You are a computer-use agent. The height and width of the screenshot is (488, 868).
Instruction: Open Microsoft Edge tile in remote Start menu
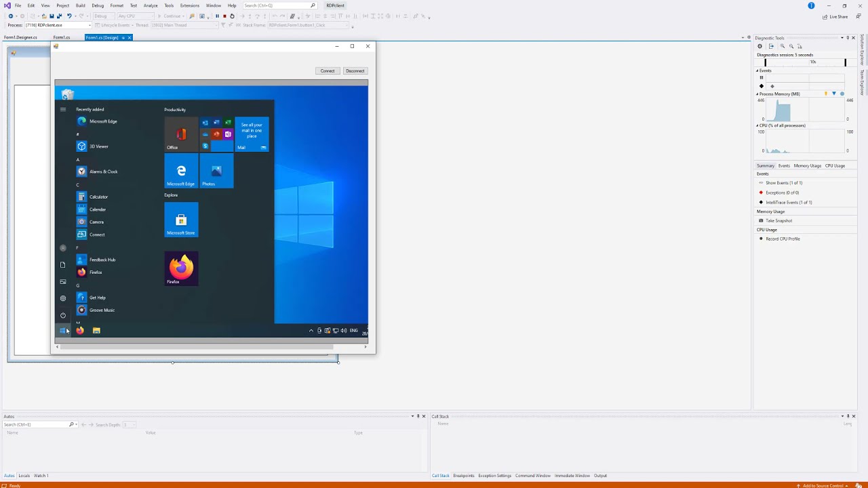pyautogui.click(x=181, y=171)
